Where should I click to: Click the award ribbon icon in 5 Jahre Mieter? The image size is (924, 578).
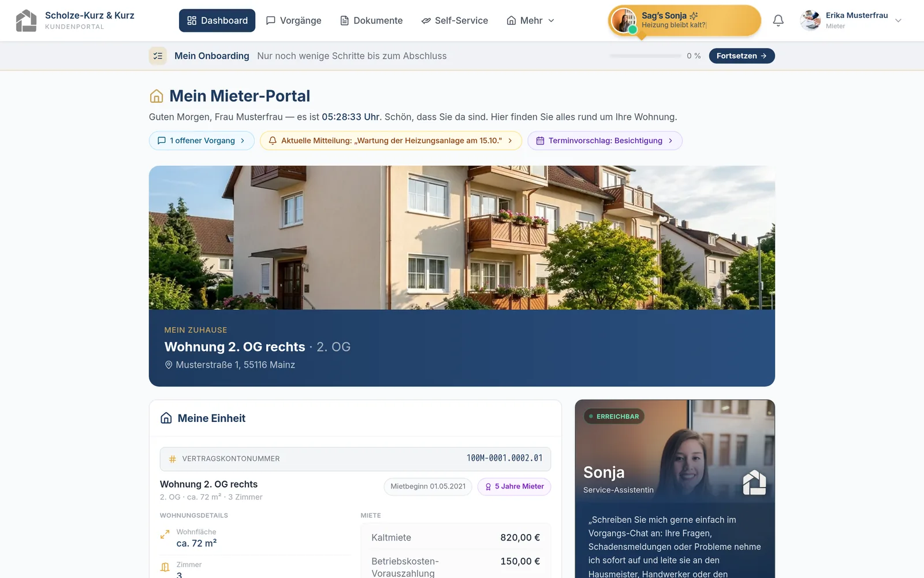[488, 487]
